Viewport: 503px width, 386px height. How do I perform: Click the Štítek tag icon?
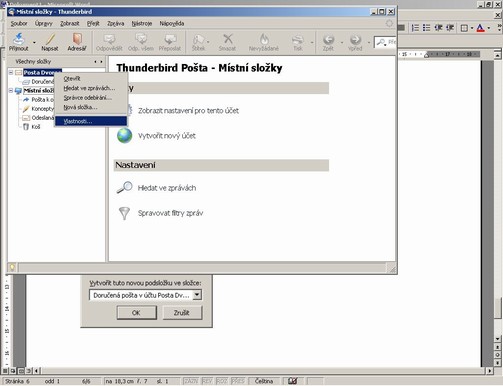point(198,39)
